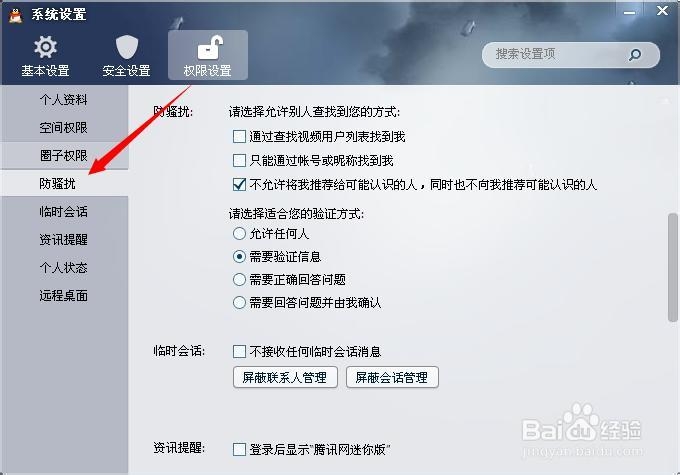Screen dimensions: 680x475
Task: Select the 允许任何人 radio option
Action: [x=239, y=234]
